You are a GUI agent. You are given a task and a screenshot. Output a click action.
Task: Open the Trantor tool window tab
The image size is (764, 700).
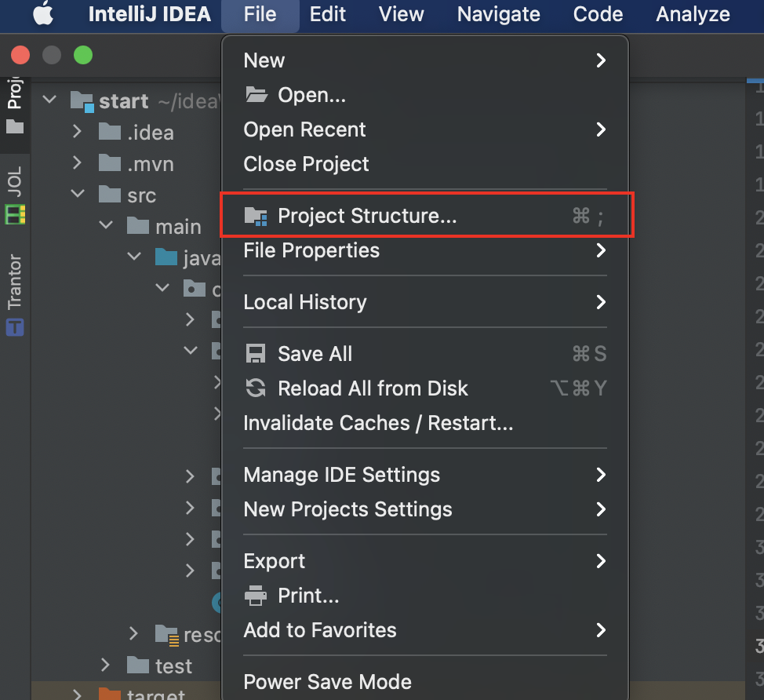click(15, 294)
